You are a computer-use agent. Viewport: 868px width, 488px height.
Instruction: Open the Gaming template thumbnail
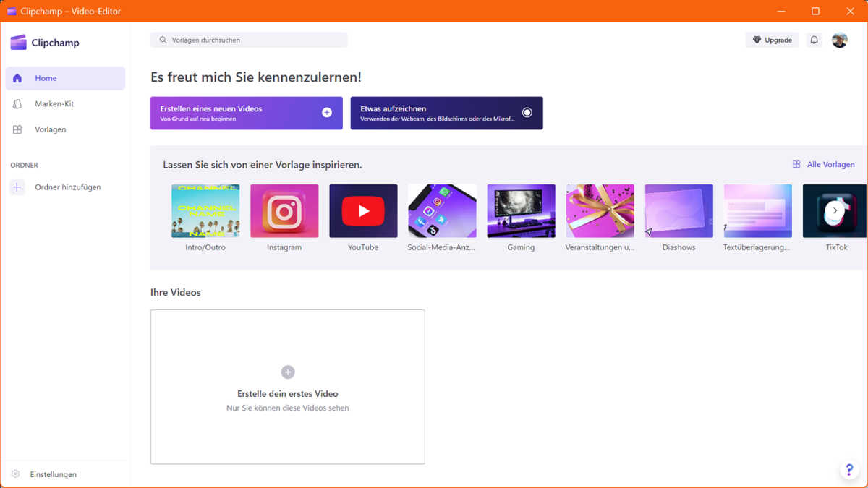coord(521,211)
